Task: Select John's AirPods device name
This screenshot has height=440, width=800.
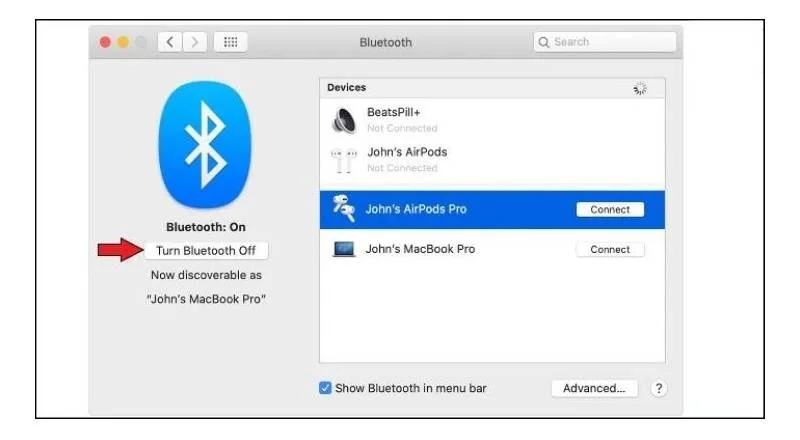Action: point(407,152)
